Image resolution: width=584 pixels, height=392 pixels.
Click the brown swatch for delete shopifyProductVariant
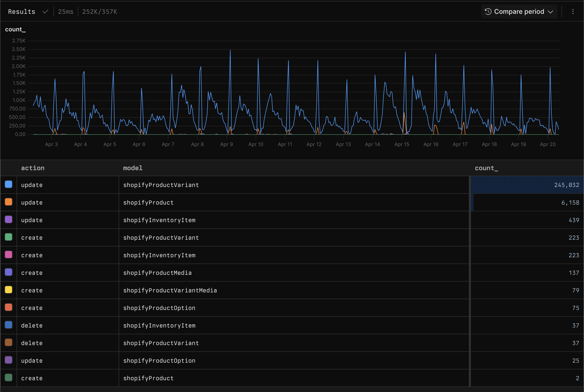[x=9, y=343]
